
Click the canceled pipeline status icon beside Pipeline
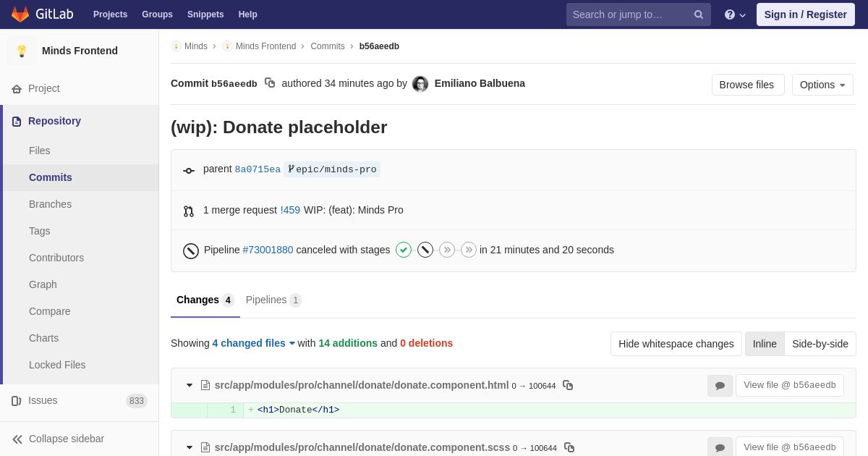coord(191,250)
